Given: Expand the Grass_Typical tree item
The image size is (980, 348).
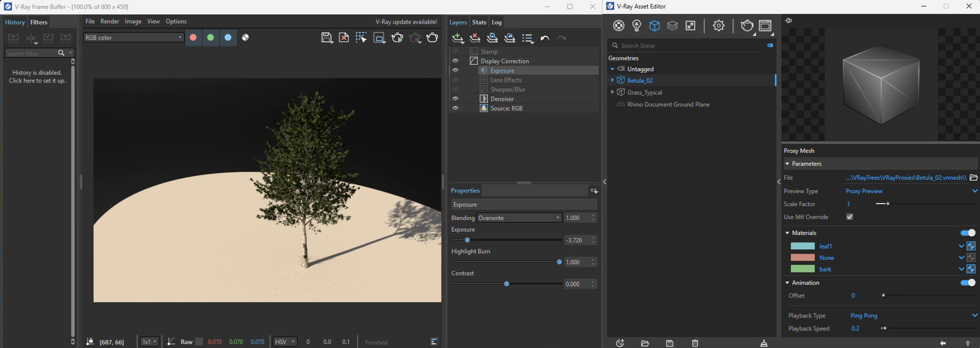Looking at the screenshot, I should [x=612, y=92].
